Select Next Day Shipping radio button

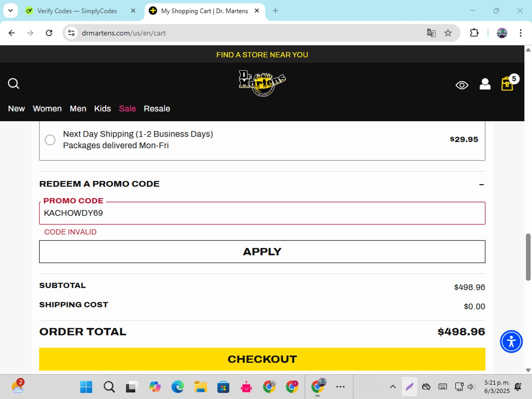point(50,140)
